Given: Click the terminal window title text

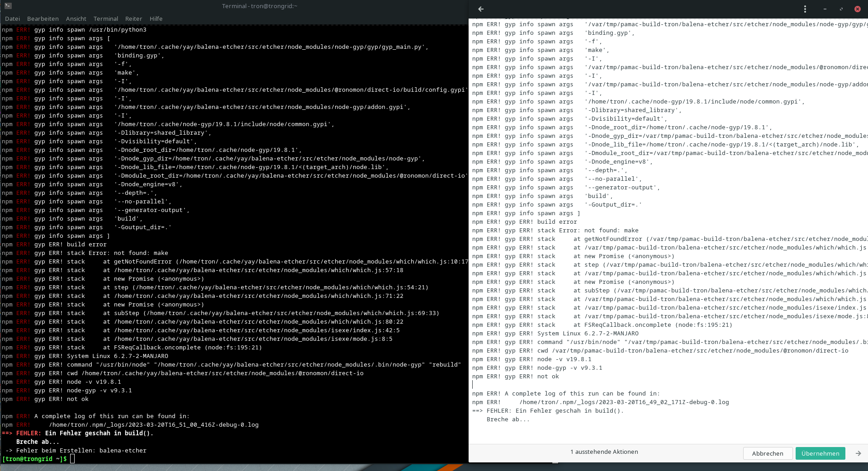Looking at the screenshot, I should click(259, 6).
